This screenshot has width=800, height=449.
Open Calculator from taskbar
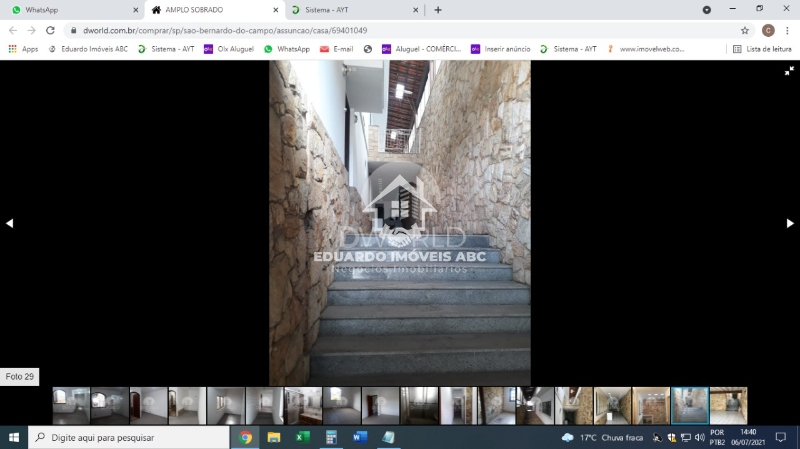(x=331, y=437)
